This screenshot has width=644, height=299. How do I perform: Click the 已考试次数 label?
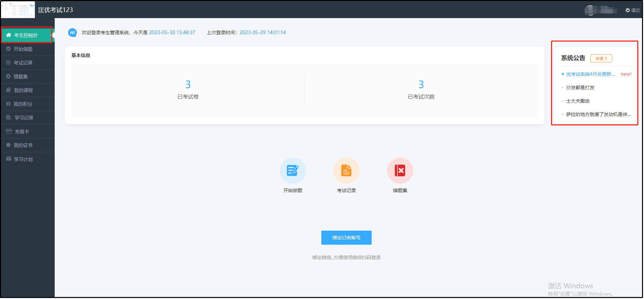click(x=421, y=97)
